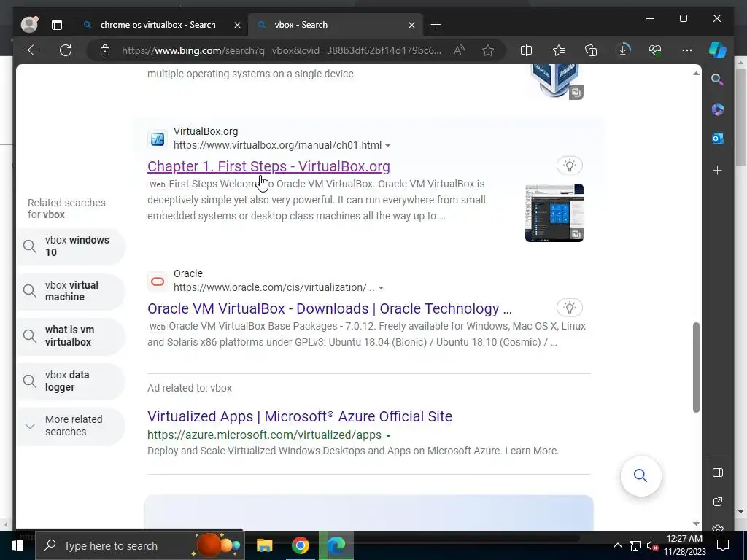Viewport: 747px width, 560px height.
Task: Click lightbulb icon beside Chapter 1 result
Action: (x=570, y=166)
